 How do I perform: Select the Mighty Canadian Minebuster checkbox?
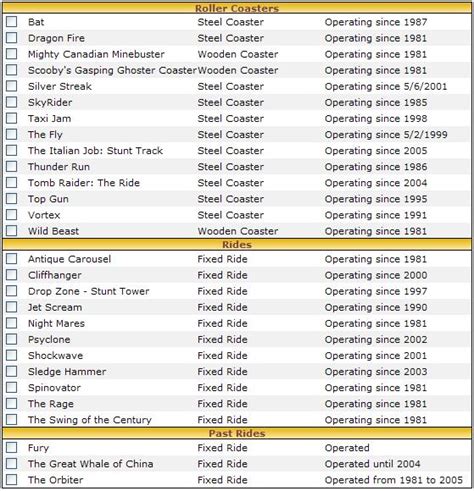pyautogui.click(x=12, y=54)
